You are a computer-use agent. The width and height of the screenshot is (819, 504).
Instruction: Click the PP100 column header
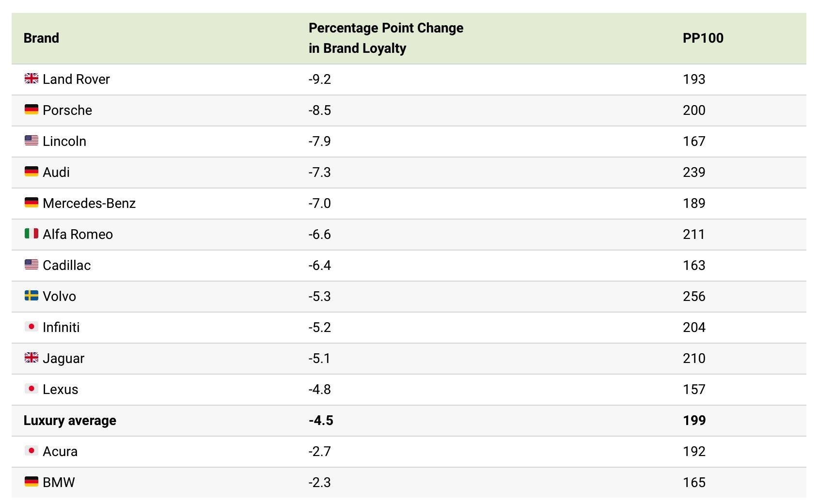703,38
